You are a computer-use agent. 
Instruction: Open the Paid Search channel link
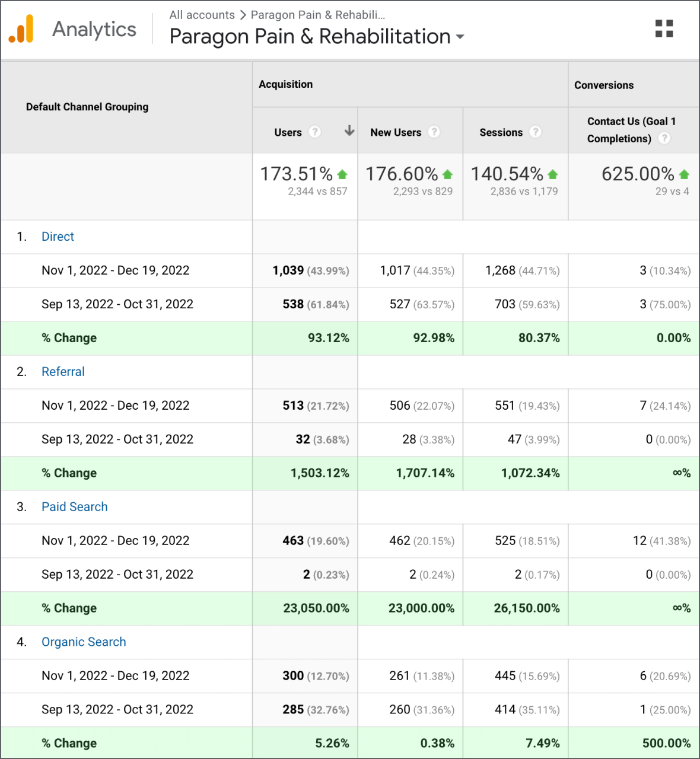(75, 507)
